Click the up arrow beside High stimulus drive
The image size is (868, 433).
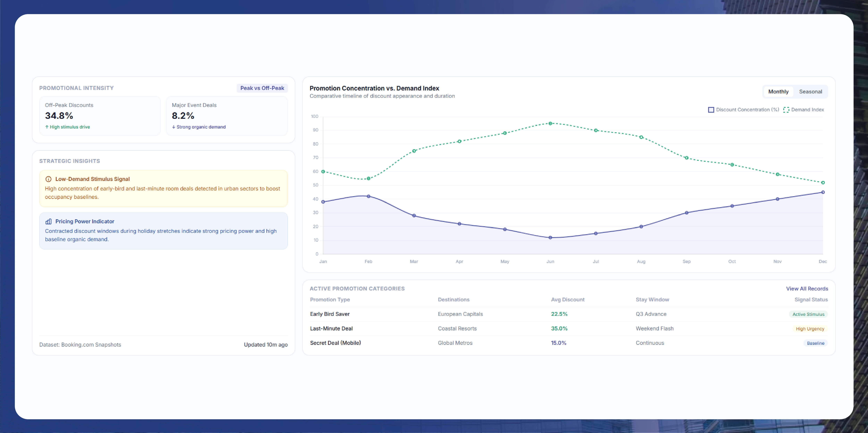coord(47,127)
